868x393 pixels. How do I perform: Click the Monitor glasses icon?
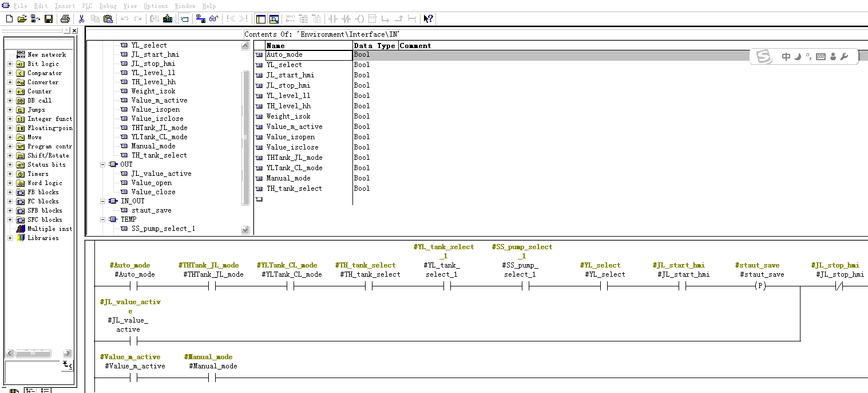(214, 19)
